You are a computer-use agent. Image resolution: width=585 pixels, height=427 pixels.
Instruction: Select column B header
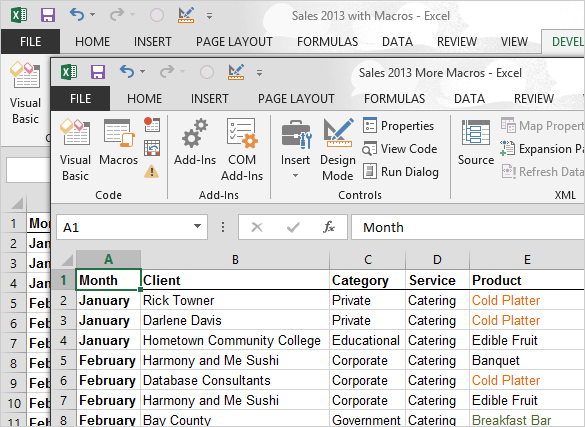[x=235, y=260]
